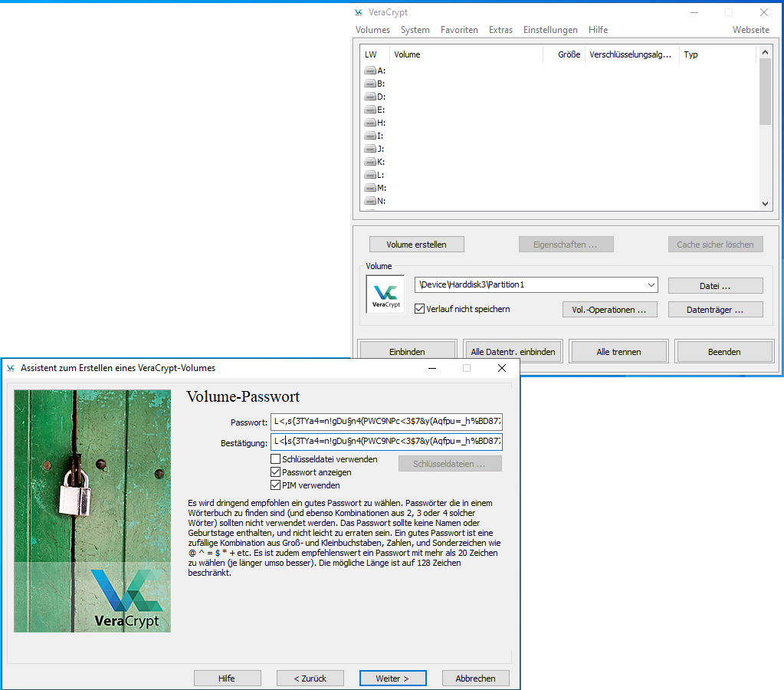Viewport: 784px width, 690px height.
Task: Minimize the VeraCrypt main window
Action: pyautogui.click(x=694, y=12)
